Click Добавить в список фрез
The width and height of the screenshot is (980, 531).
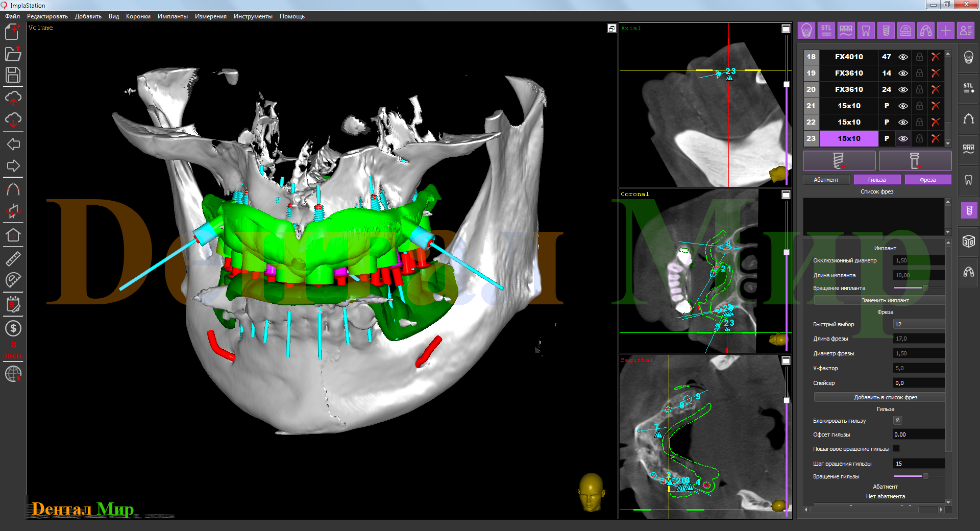coord(879,397)
